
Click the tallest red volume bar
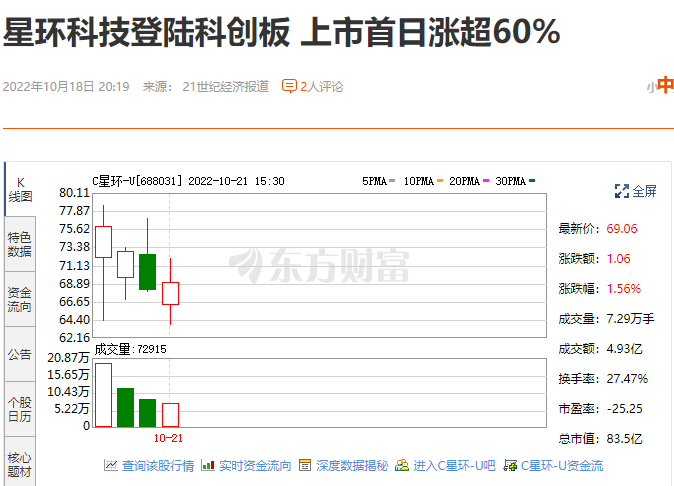[x=104, y=395]
